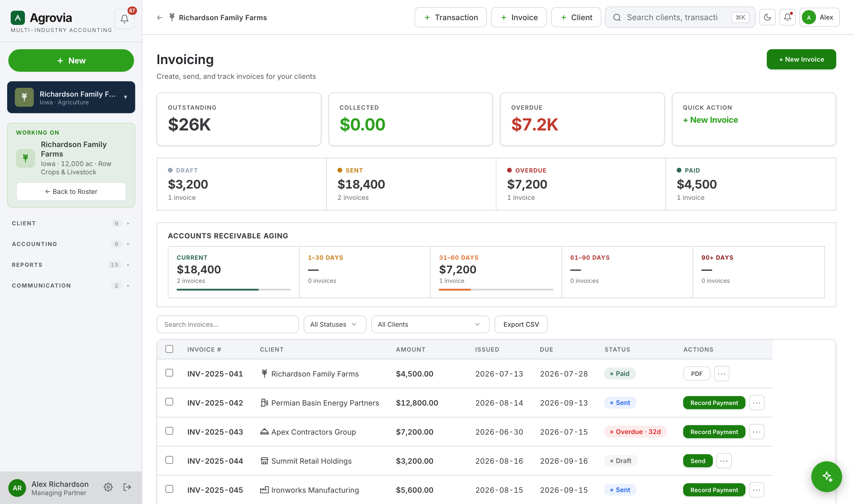Image resolution: width=854 pixels, height=504 pixels.
Task: Expand the Client sidebar section
Action: (x=71, y=223)
